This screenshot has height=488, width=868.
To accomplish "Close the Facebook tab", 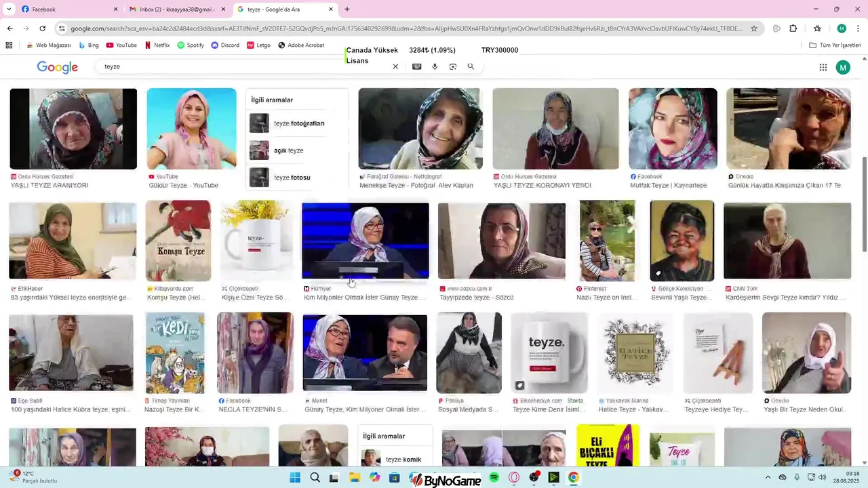I will pos(115,9).
